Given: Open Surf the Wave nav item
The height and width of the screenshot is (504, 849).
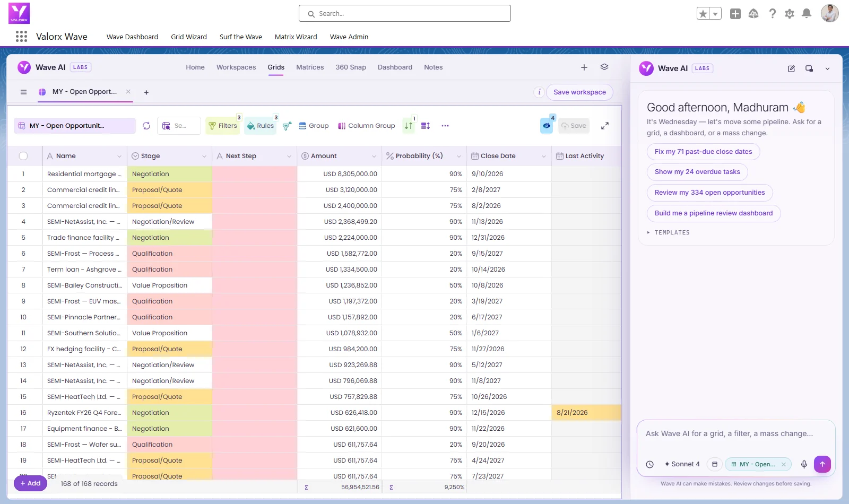Looking at the screenshot, I should (x=241, y=37).
